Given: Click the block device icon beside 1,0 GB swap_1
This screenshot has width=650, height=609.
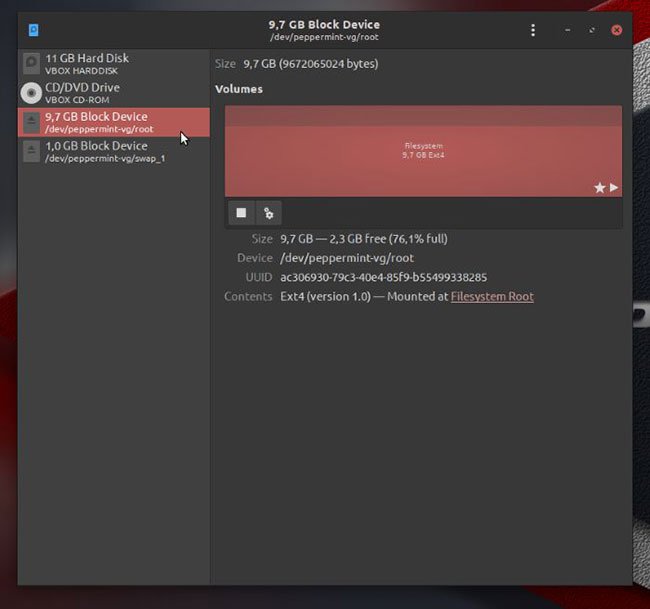Looking at the screenshot, I should 31,151.
